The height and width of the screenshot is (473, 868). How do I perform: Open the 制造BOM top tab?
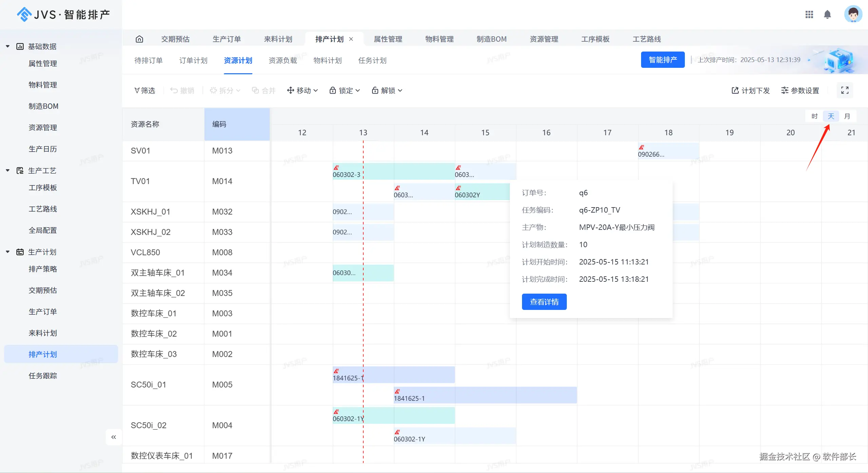tap(491, 39)
